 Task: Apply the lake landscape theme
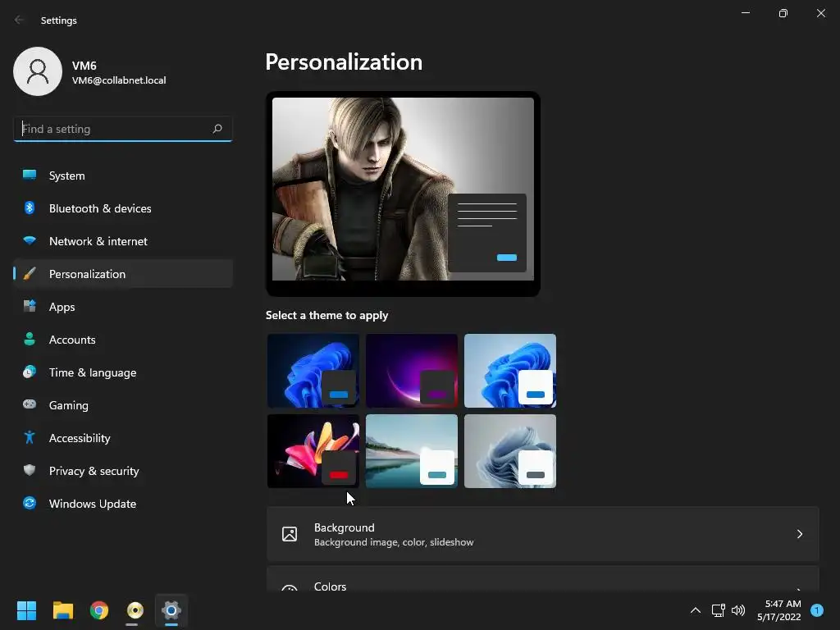412,451
